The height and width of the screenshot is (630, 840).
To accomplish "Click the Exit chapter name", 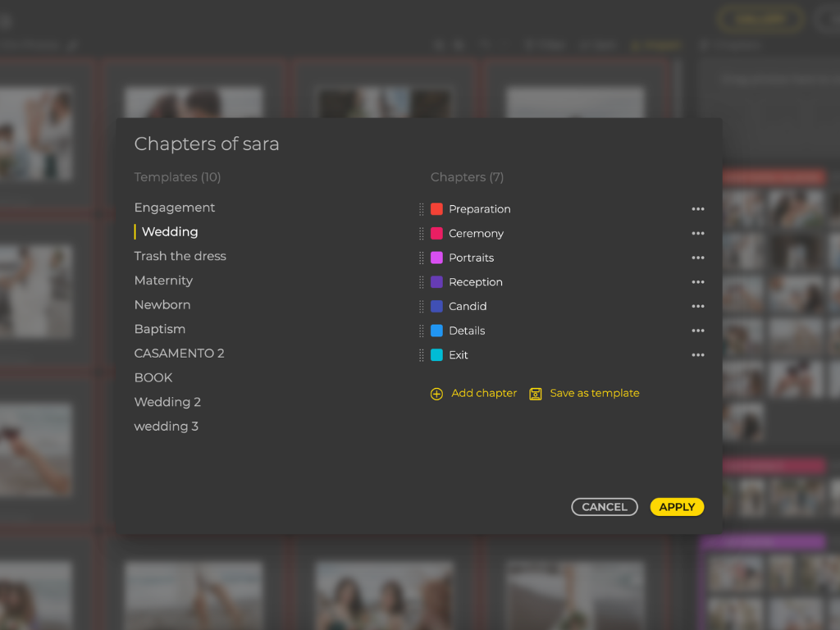I will point(458,354).
